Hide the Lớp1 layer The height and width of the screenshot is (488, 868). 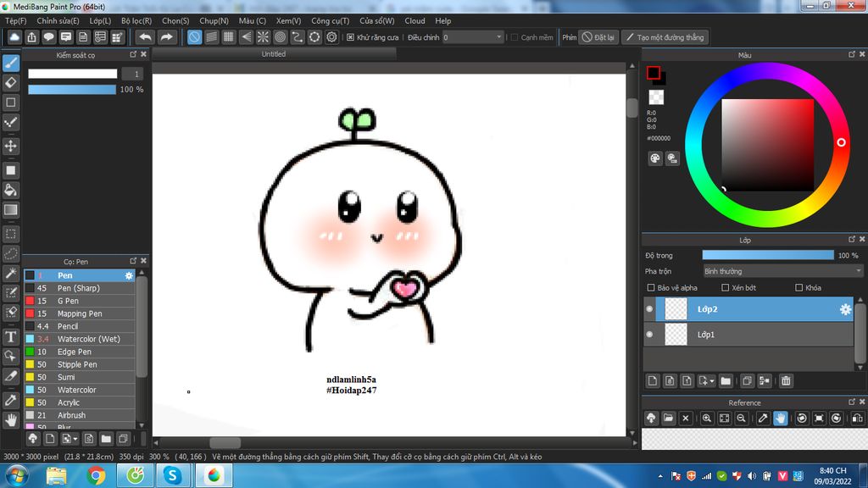click(x=650, y=334)
